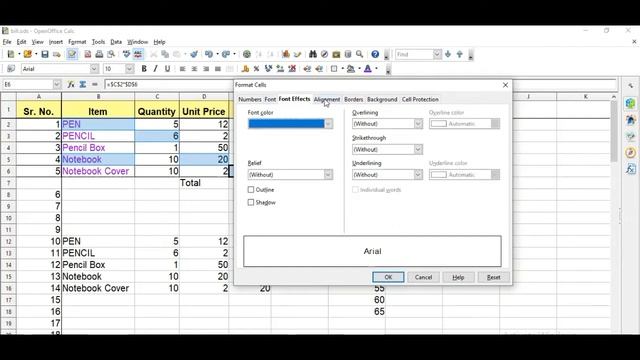Open the Strikethrough dropdown
Screen dimensions: 640x360
418,149
